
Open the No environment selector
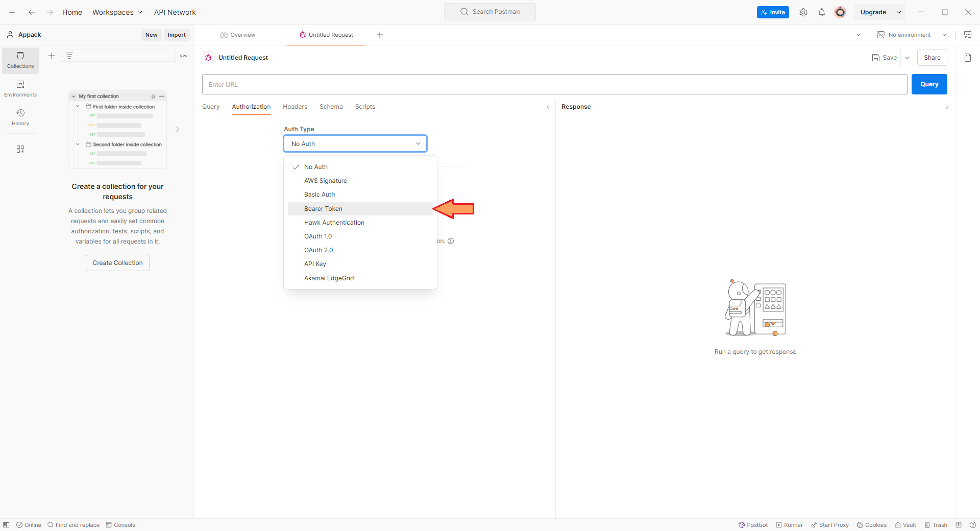[912, 35]
